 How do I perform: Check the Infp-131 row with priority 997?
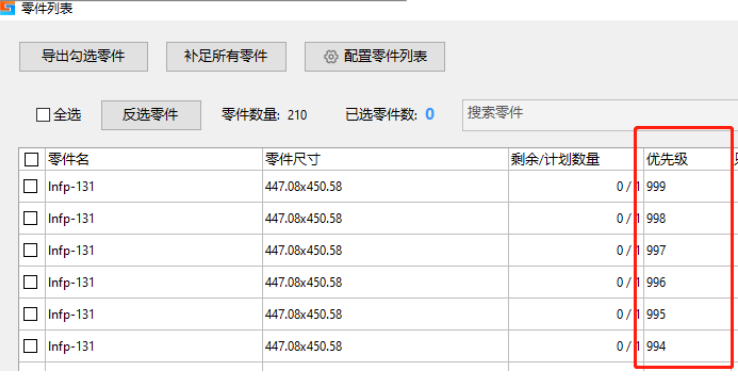tap(31, 251)
